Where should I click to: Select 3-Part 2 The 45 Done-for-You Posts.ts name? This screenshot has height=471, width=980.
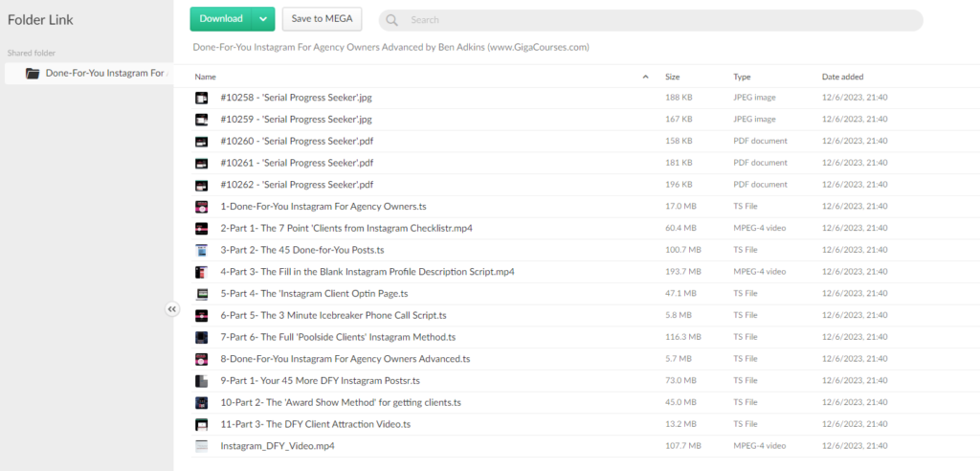coord(301,250)
